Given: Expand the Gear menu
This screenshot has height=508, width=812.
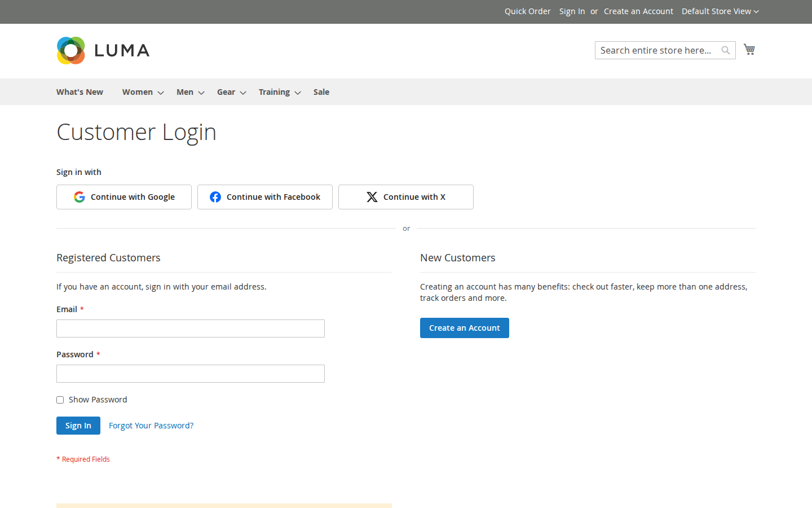Looking at the screenshot, I should tap(231, 92).
